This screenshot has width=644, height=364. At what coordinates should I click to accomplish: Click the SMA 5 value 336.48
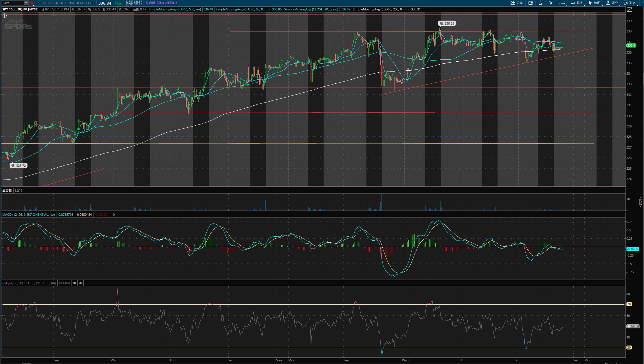pyautogui.click(x=208, y=9)
